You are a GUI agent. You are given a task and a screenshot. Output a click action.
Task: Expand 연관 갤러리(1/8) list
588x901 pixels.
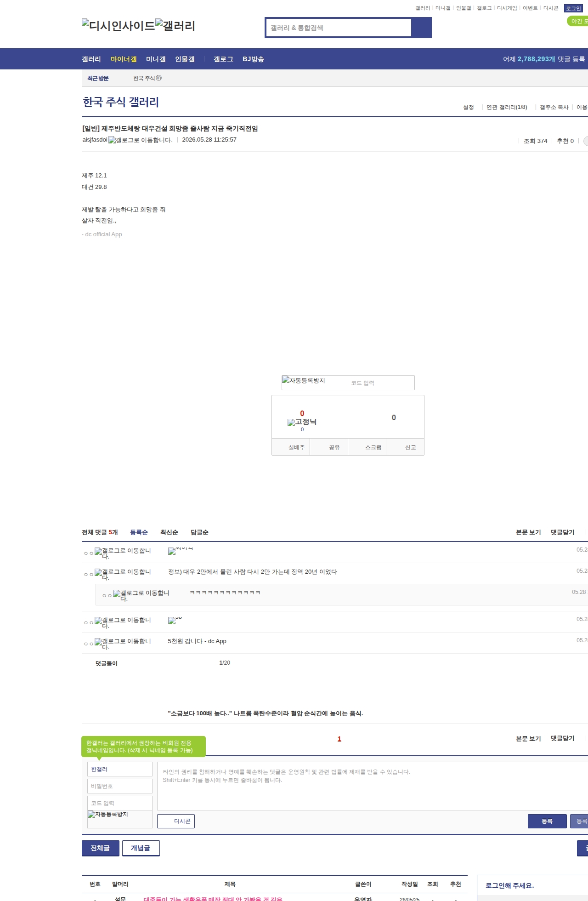(x=507, y=107)
